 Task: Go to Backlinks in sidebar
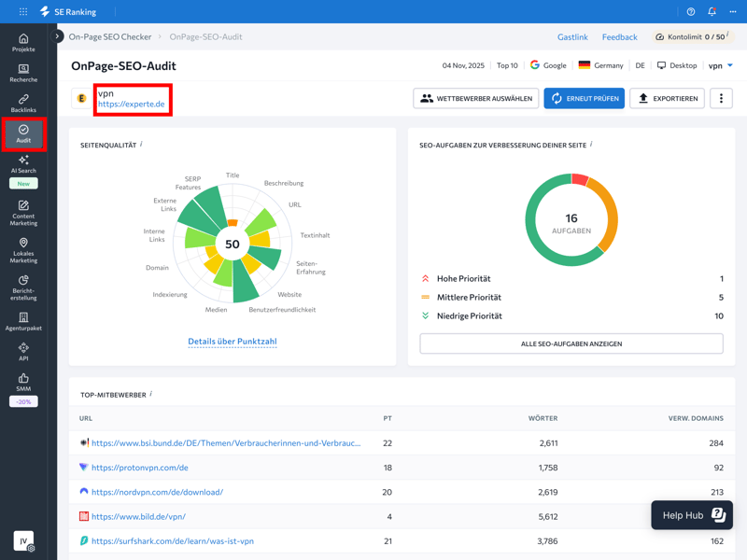pyautogui.click(x=23, y=104)
